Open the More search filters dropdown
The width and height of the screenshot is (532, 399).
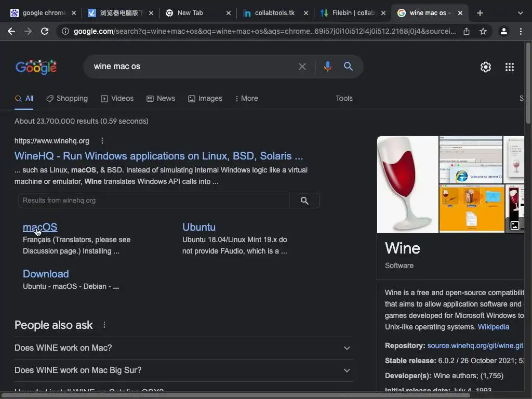point(246,98)
